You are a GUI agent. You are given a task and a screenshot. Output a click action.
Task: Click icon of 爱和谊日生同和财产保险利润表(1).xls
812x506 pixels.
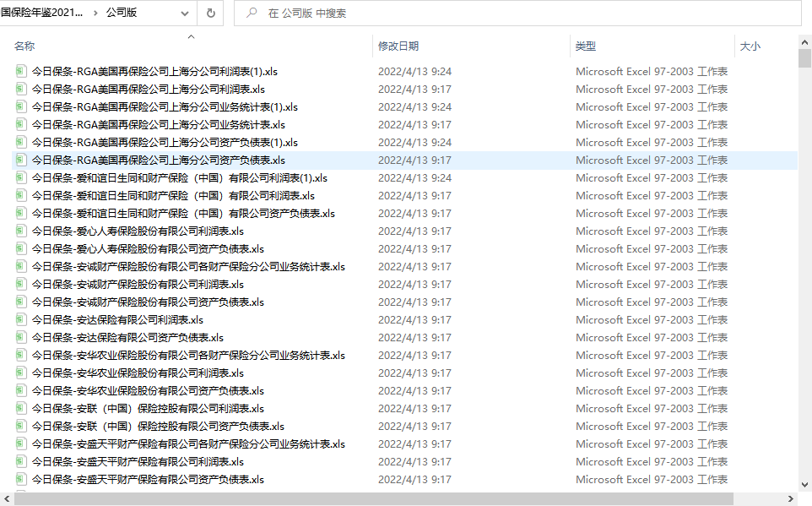(x=21, y=178)
